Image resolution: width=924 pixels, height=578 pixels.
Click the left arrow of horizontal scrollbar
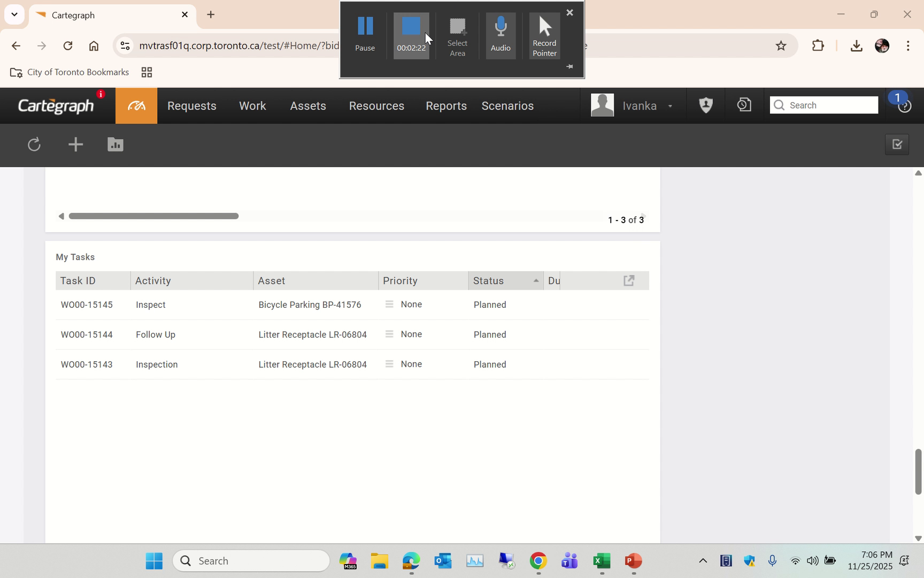click(61, 216)
